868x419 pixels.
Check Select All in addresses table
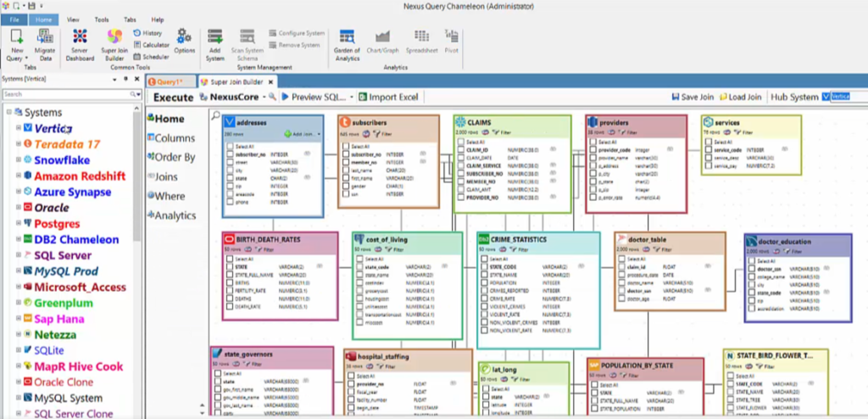point(230,146)
